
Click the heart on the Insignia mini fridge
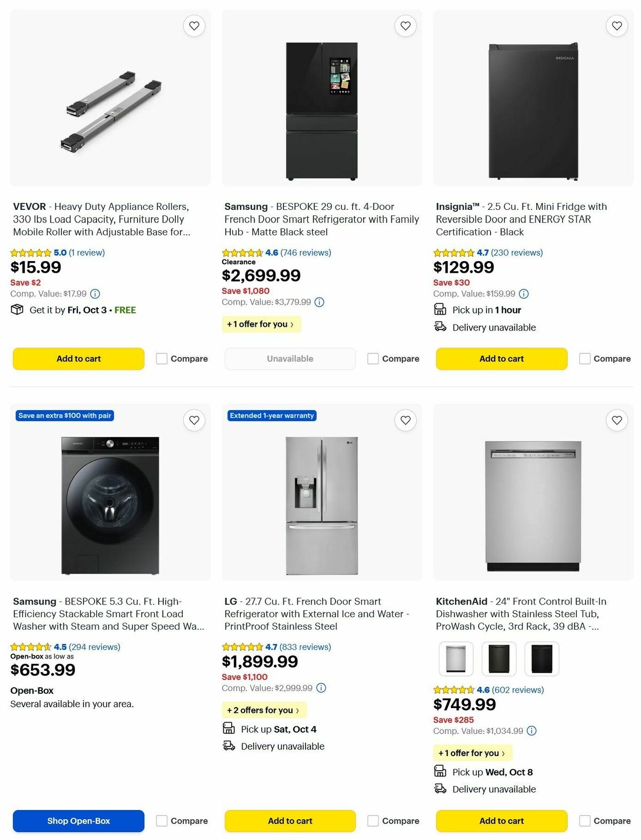(x=617, y=25)
